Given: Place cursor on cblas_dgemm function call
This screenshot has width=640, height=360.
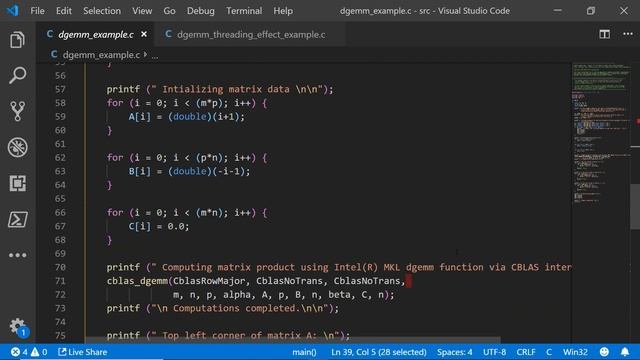Looking at the screenshot, I should 137,281.
